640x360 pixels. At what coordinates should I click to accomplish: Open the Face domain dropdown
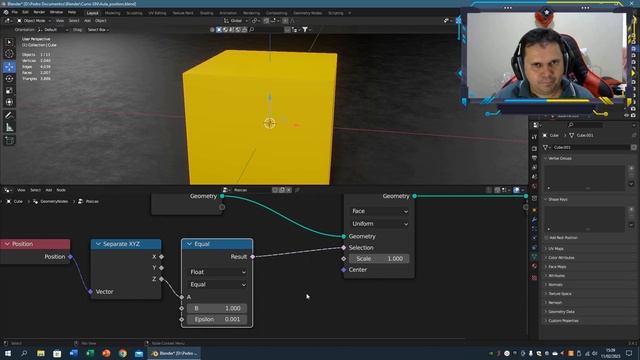(x=380, y=211)
